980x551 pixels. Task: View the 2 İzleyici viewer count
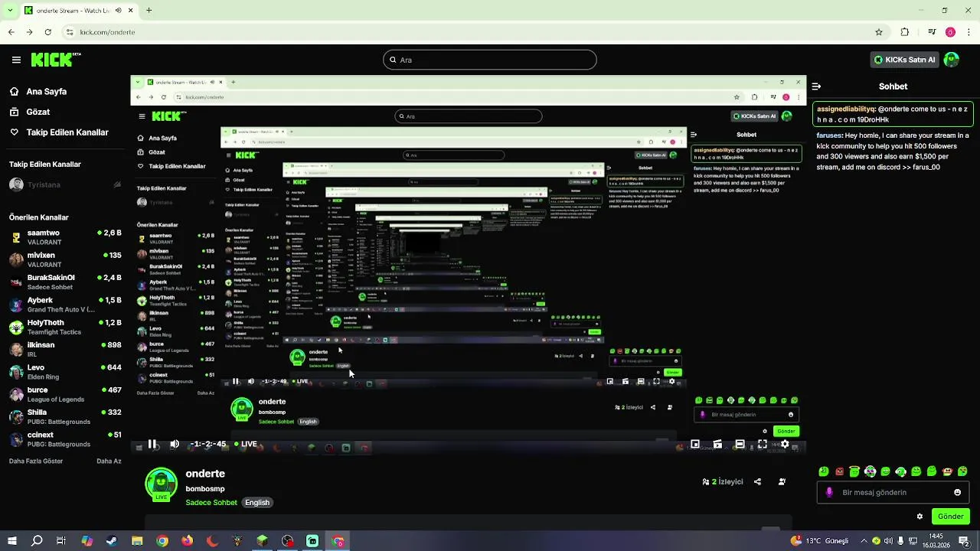(x=723, y=482)
